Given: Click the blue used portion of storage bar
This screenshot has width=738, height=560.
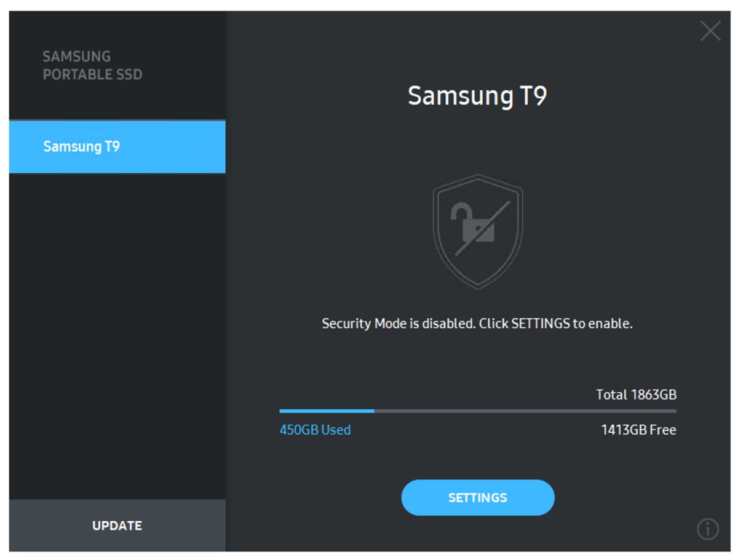Looking at the screenshot, I should (327, 411).
